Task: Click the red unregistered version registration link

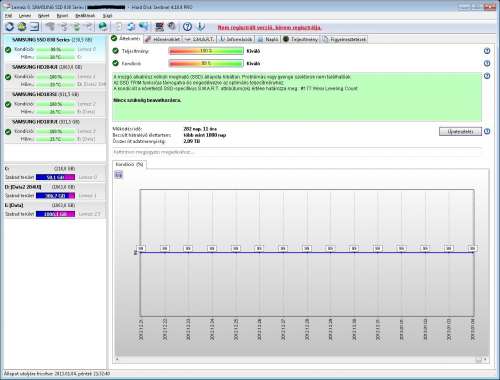Action: [269, 28]
